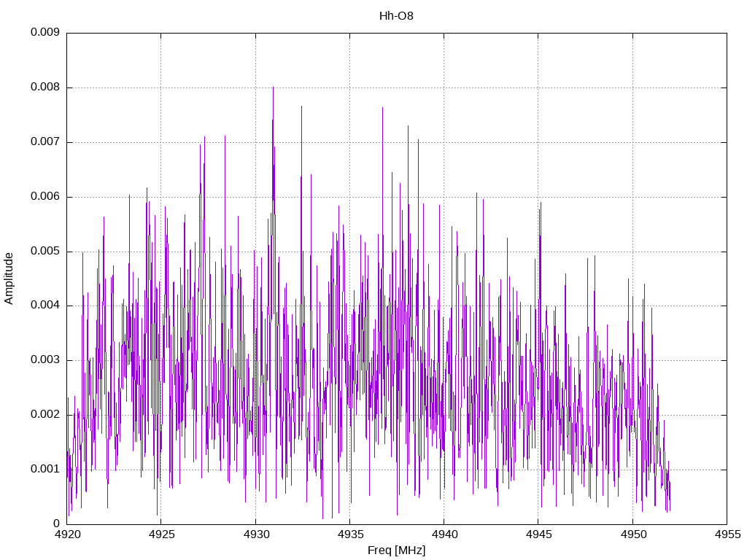Click the 0.007 y-axis tick label
This screenshot has height=560, width=747.
point(45,141)
